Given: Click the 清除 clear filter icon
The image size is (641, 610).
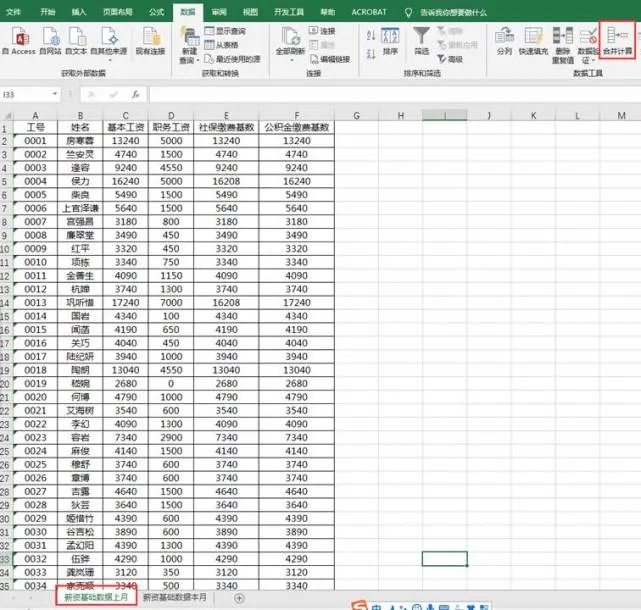Looking at the screenshot, I should point(450,31).
